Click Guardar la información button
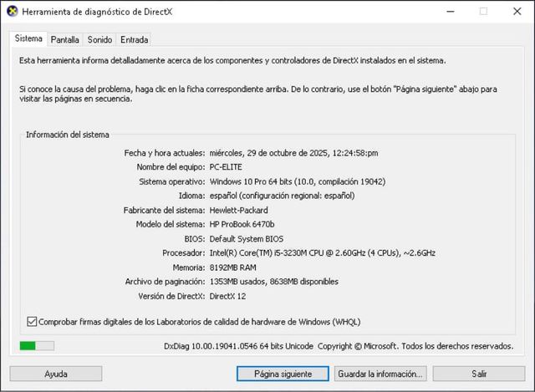The height and width of the screenshot is (392, 535). coord(381,374)
